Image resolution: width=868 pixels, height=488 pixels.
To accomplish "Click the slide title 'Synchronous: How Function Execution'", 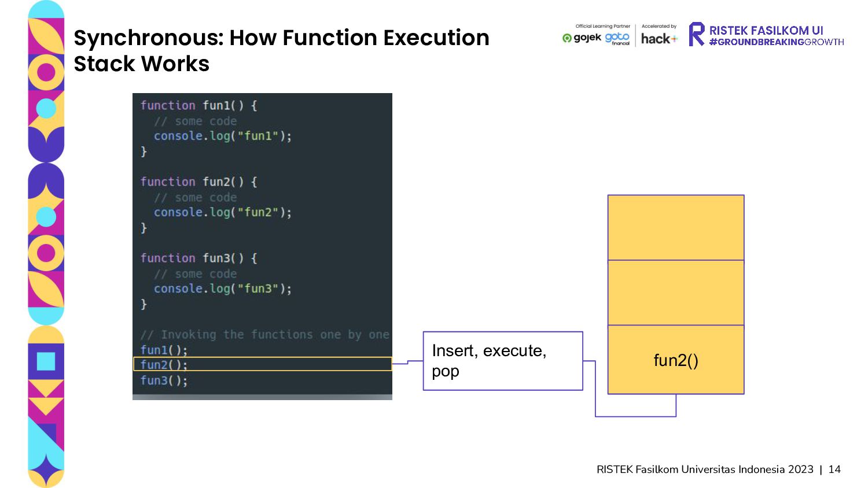I will [x=281, y=38].
